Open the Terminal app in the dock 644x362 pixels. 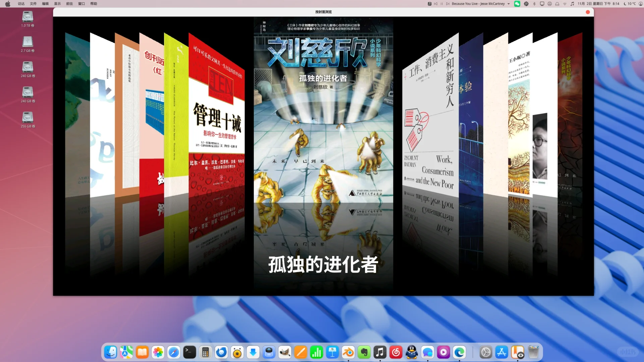(189, 352)
